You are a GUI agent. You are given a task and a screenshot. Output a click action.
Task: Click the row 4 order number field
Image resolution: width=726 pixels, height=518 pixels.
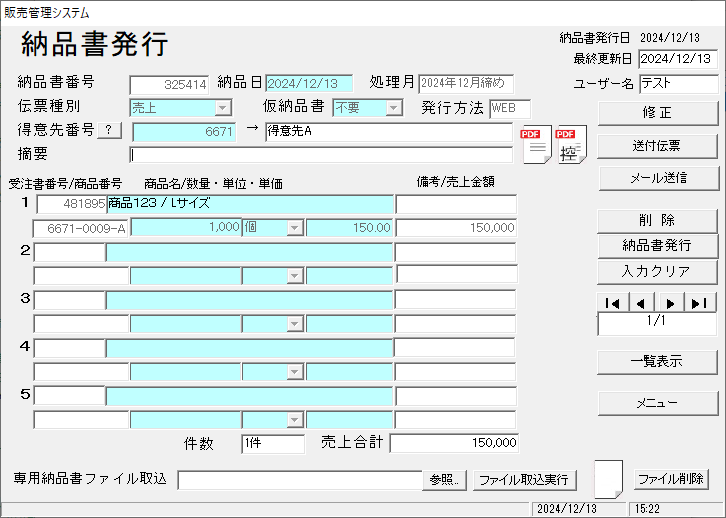[70, 349]
